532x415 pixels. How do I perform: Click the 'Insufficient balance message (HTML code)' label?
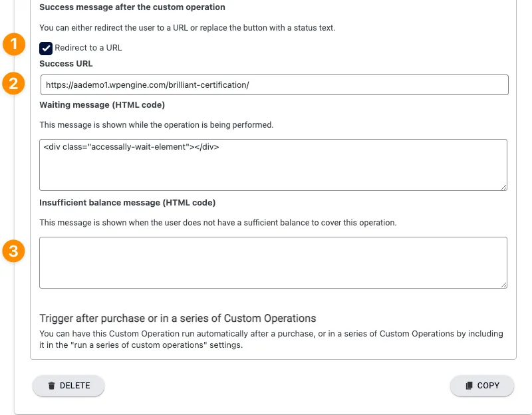[127, 202]
